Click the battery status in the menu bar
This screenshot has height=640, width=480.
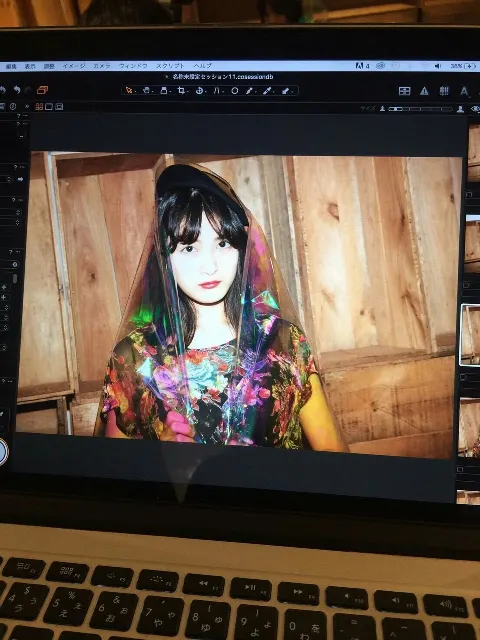pyautogui.click(x=464, y=66)
